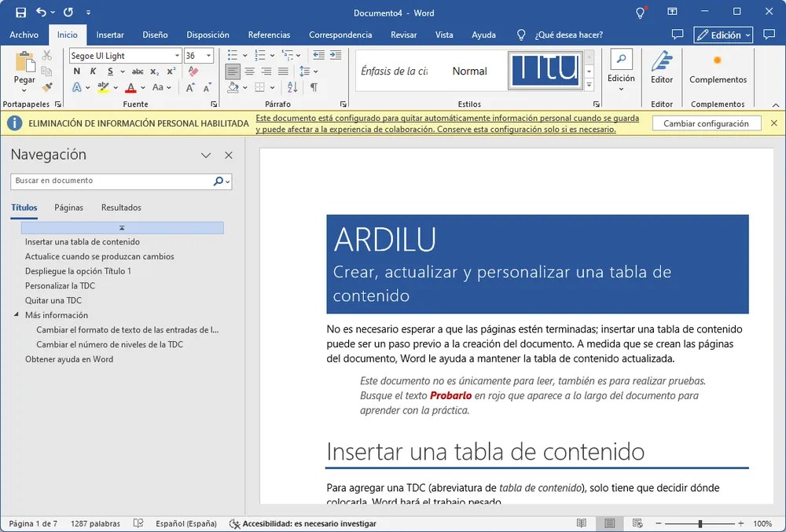Go to Personalizar la TDC heading

click(61, 285)
